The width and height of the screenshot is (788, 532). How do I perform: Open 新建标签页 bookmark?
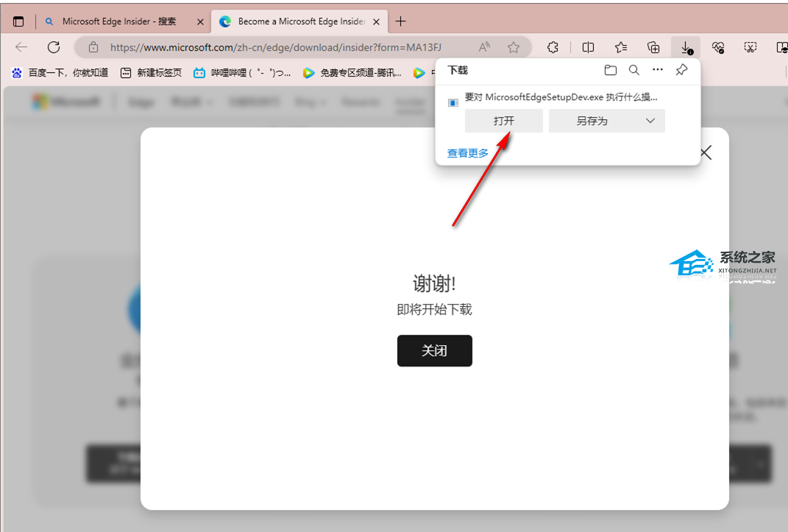(x=152, y=73)
